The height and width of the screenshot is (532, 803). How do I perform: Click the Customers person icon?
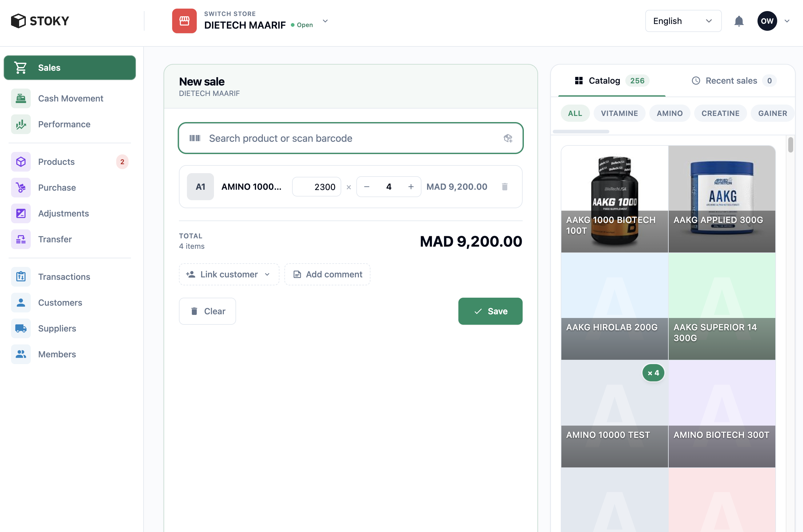[21, 302]
